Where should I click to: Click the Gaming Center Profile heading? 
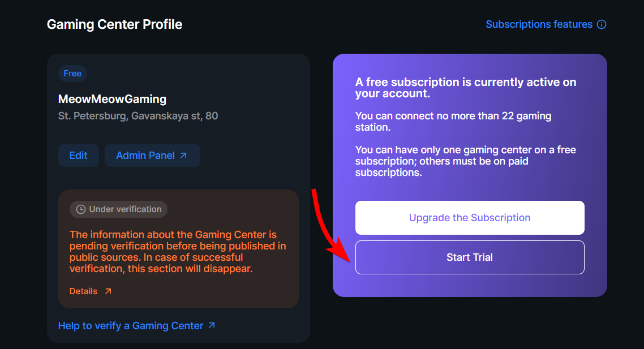click(114, 25)
